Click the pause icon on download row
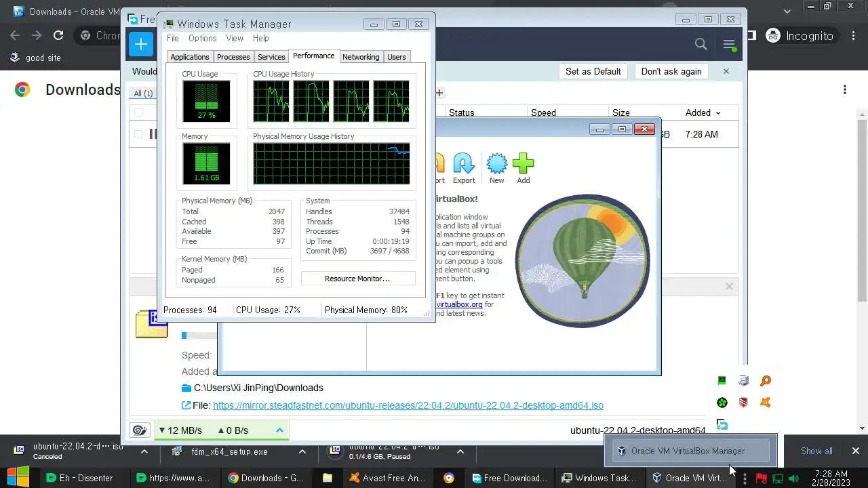 153,134
